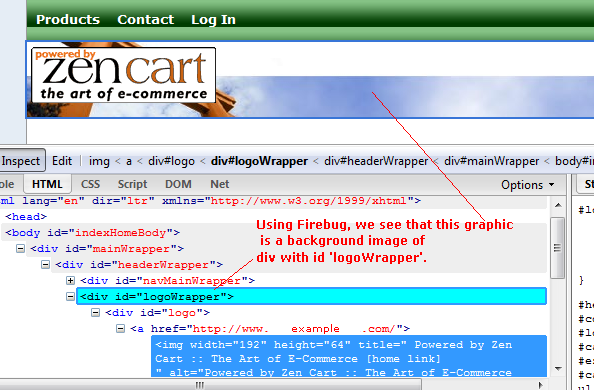594x390 pixels.
Task: Collapse the div id logo node
Action: 95,313
